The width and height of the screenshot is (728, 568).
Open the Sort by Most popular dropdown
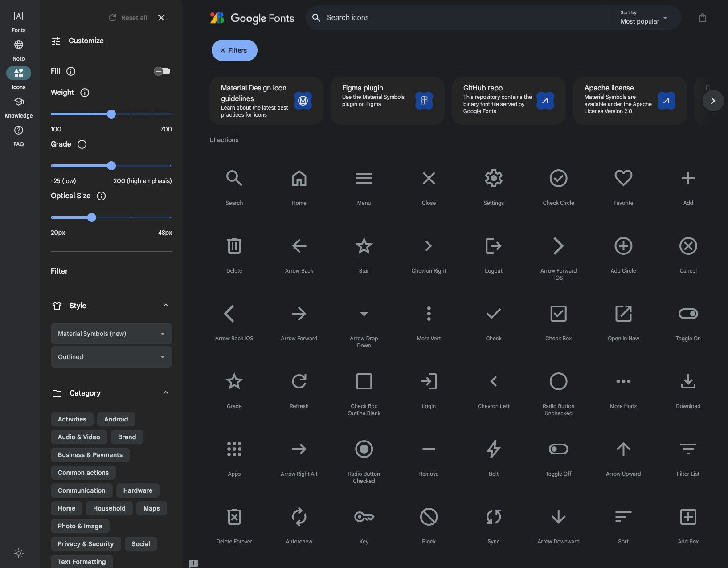[x=643, y=18]
